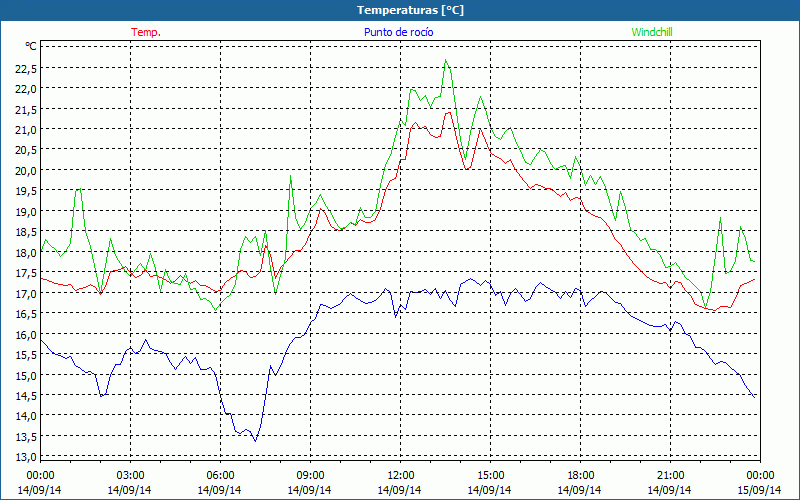Click the 21:00 time label

[670, 475]
